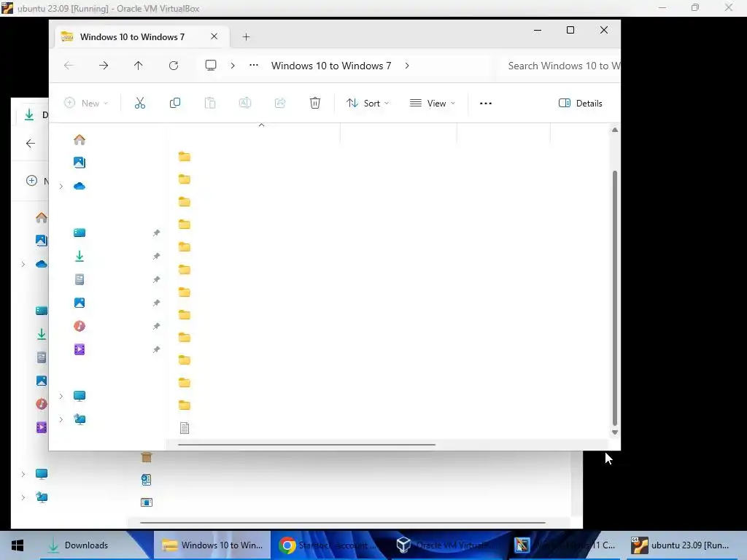This screenshot has height=560, width=747.
Task: Open Home in front window sidebar
Action: tap(80, 139)
